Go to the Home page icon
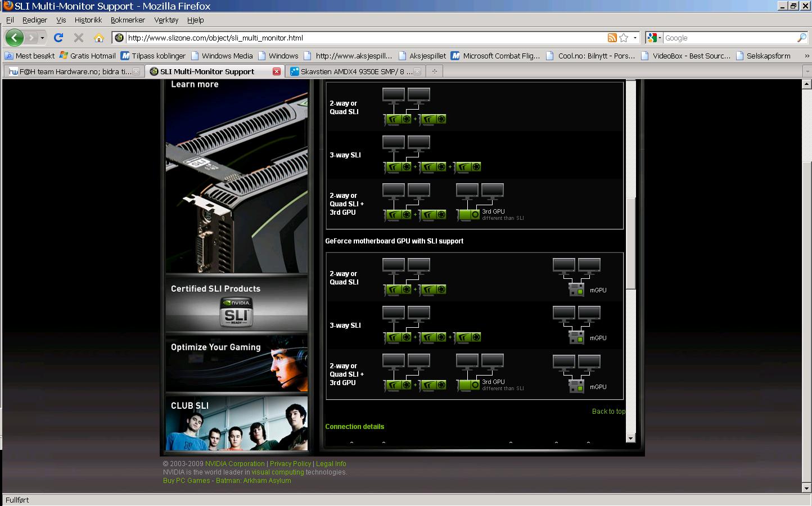 (x=99, y=38)
